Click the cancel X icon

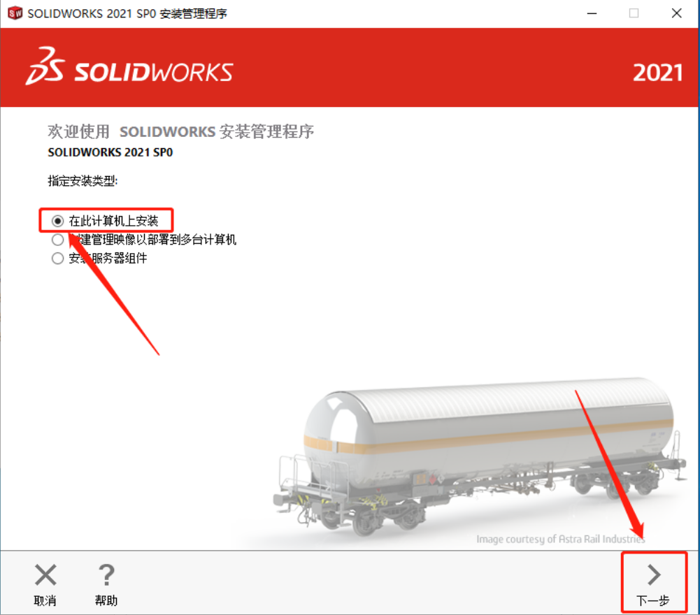coord(45,574)
